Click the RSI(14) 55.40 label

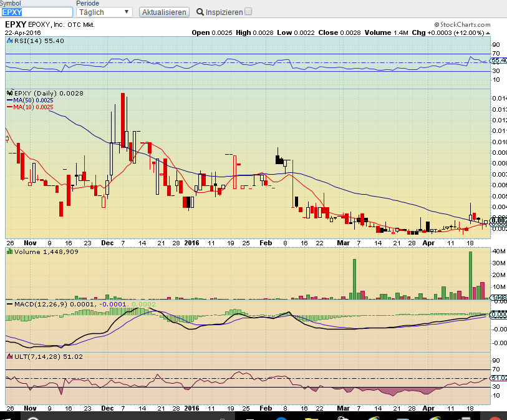(x=39, y=41)
